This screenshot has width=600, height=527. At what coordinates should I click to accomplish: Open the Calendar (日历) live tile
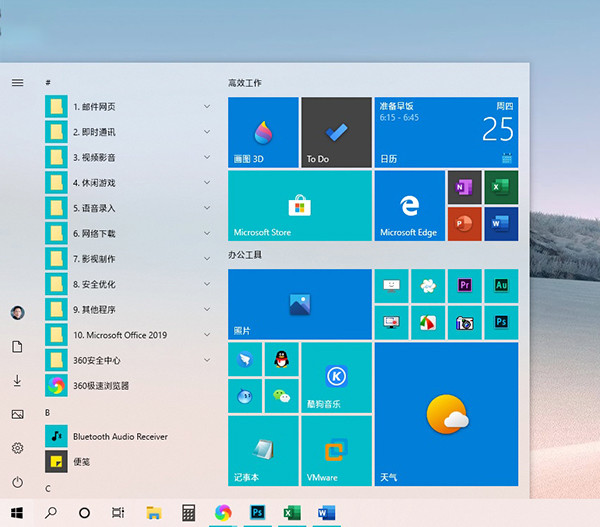[x=446, y=132]
